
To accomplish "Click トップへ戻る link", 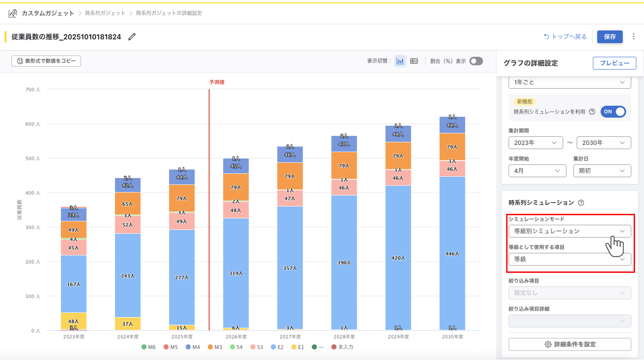I will (565, 37).
